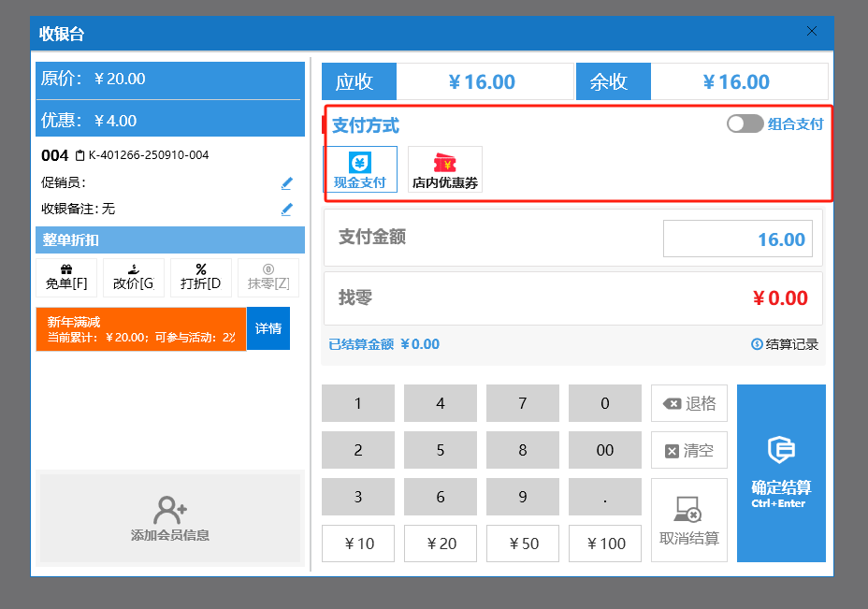Viewport: 868px width, 609px height.
Task: Edit 收银备注 with pencil icon
Action: click(287, 210)
